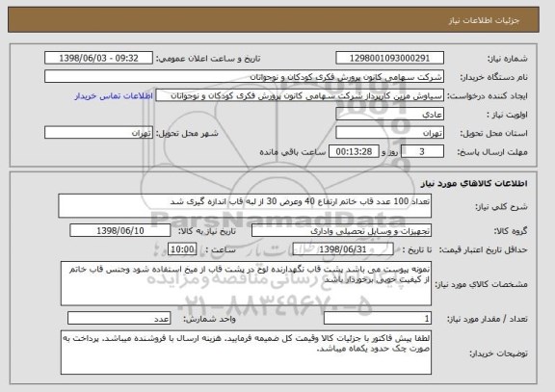Select the اولویت نیاز field showing عادی
The width and height of the screenshot is (555, 392).
[389, 115]
